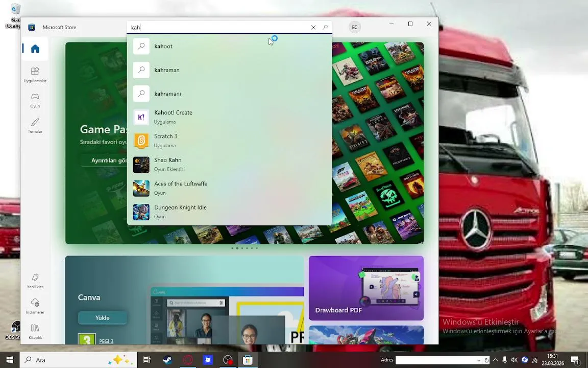Choose the 'kahraman' search suggestion

tap(229, 70)
